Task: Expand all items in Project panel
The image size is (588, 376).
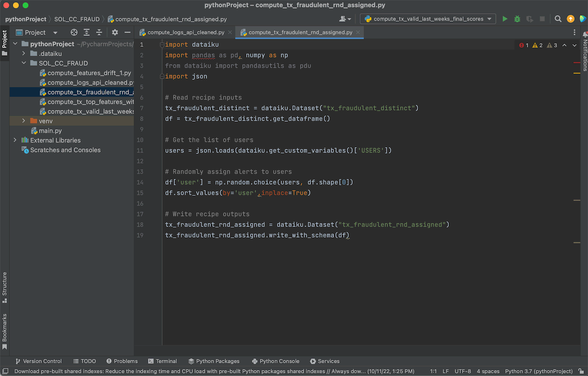Action: [x=86, y=33]
